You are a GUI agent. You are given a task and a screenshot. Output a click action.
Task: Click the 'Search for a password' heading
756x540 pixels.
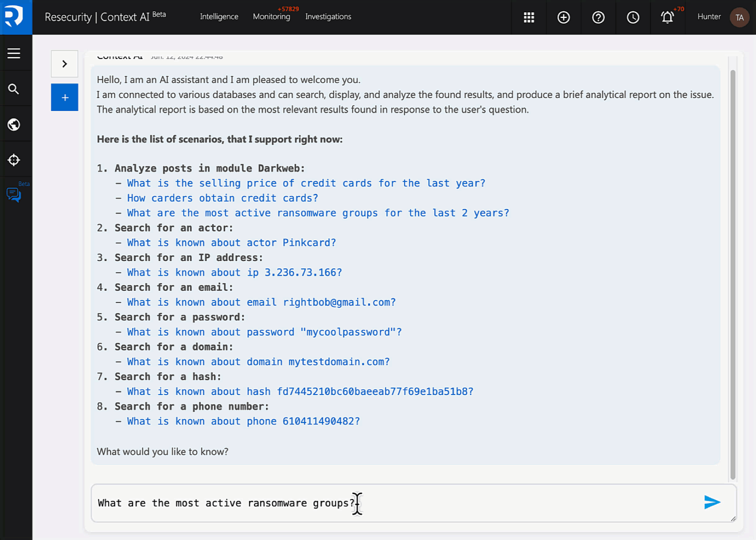coord(180,317)
